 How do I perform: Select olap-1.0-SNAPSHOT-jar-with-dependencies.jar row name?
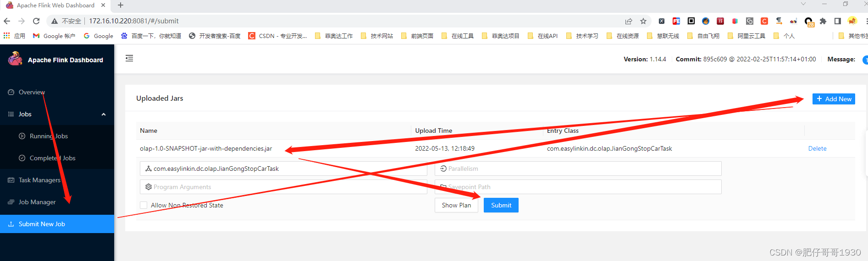click(206, 148)
